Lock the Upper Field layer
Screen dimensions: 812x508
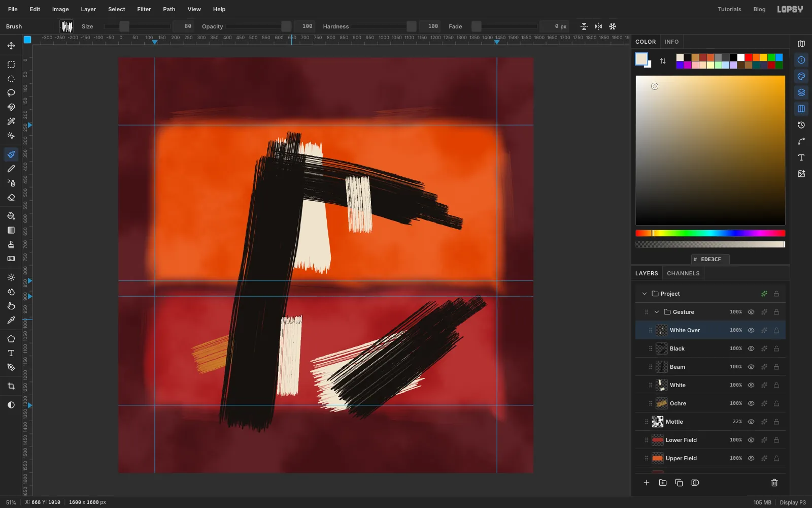[776, 458]
